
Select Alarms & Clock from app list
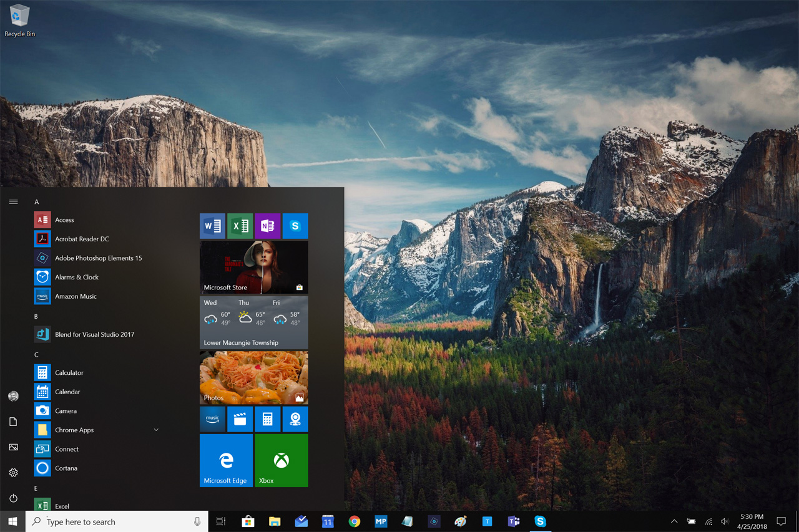(x=76, y=277)
